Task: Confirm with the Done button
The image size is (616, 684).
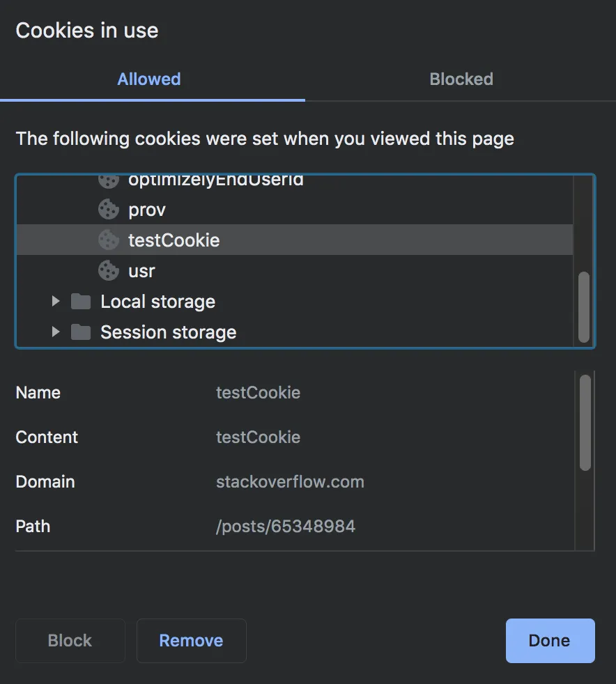Action: point(550,640)
